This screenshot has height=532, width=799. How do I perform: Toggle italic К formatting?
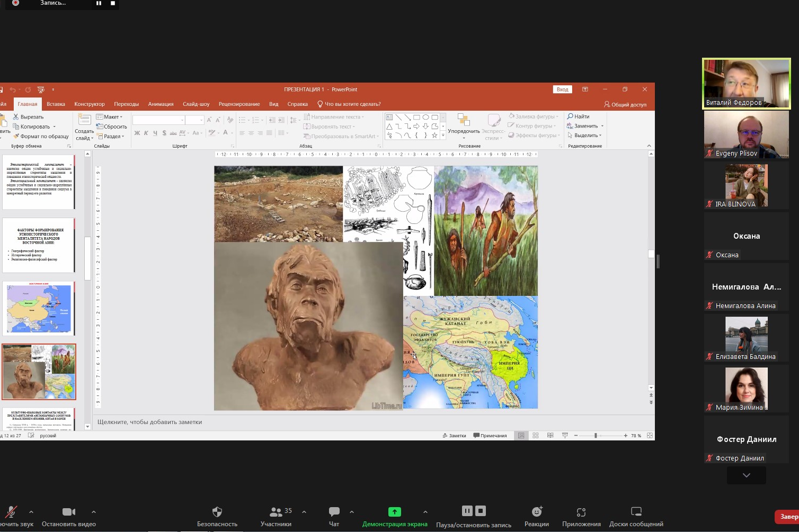click(x=146, y=133)
